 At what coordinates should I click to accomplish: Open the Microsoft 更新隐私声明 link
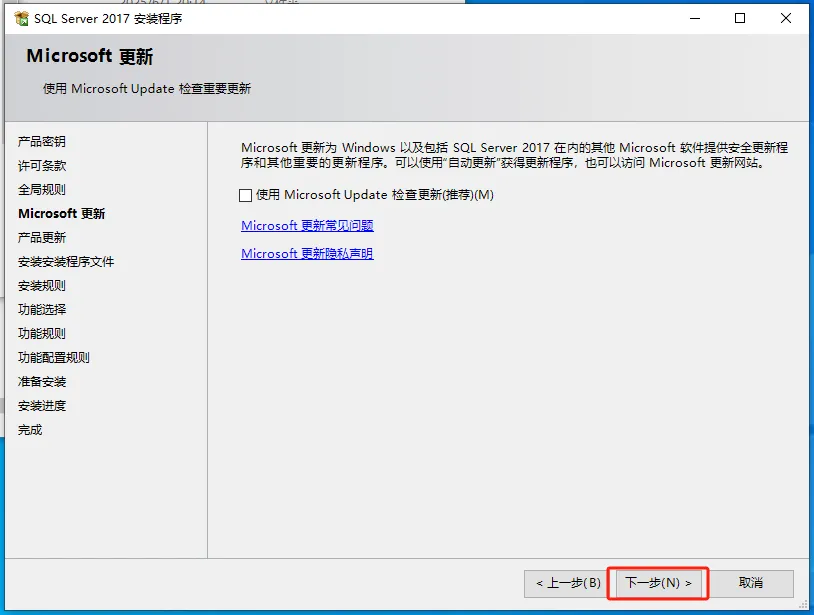click(x=307, y=253)
